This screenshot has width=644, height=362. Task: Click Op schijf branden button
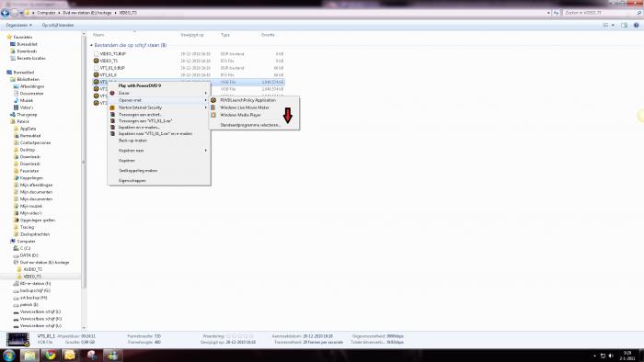pos(57,25)
